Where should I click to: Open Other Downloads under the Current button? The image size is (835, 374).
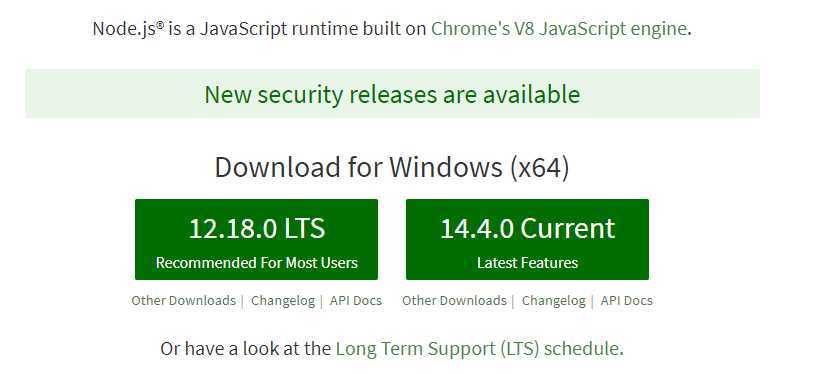tap(454, 300)
